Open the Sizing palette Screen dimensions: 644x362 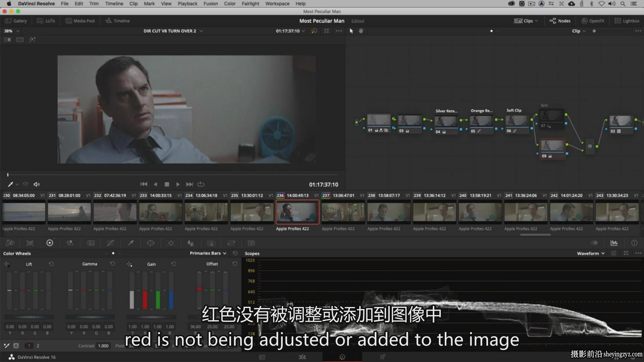pyautogui.click(x=231, y=243)
